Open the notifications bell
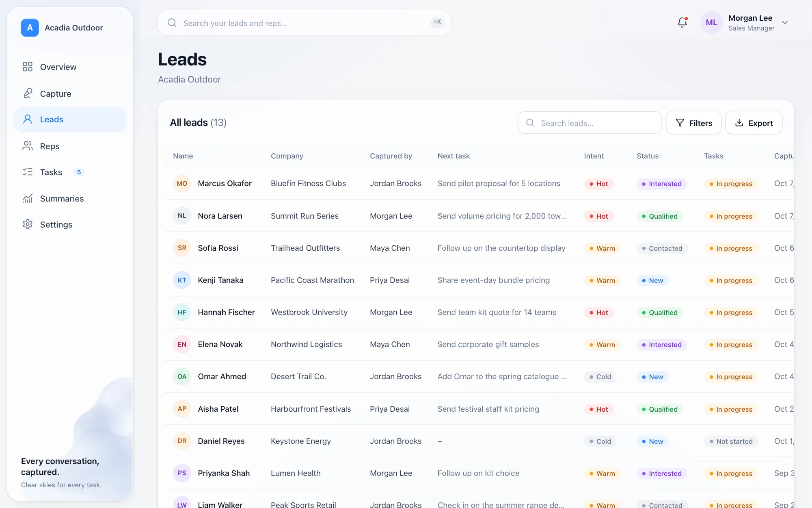 [x=682, y=22]
